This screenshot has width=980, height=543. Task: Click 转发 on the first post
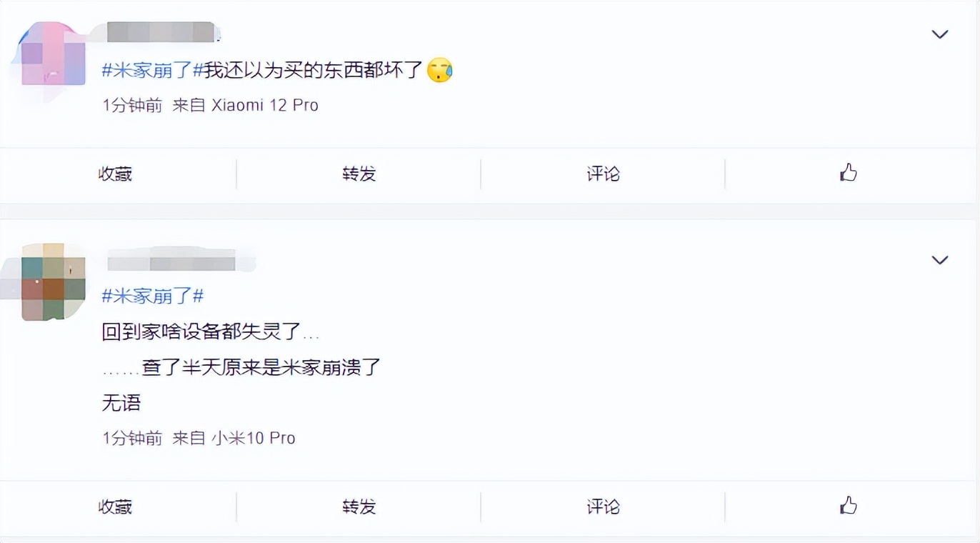[x=359, y=174]
